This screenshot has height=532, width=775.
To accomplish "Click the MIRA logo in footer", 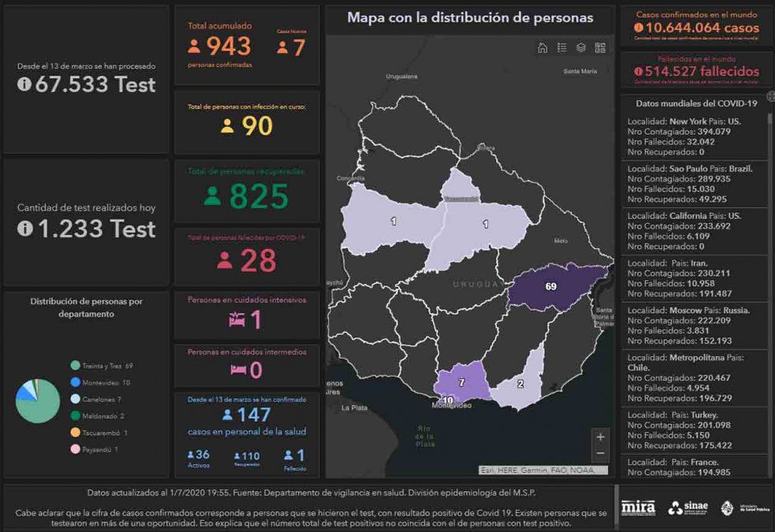I will point(638,508).
